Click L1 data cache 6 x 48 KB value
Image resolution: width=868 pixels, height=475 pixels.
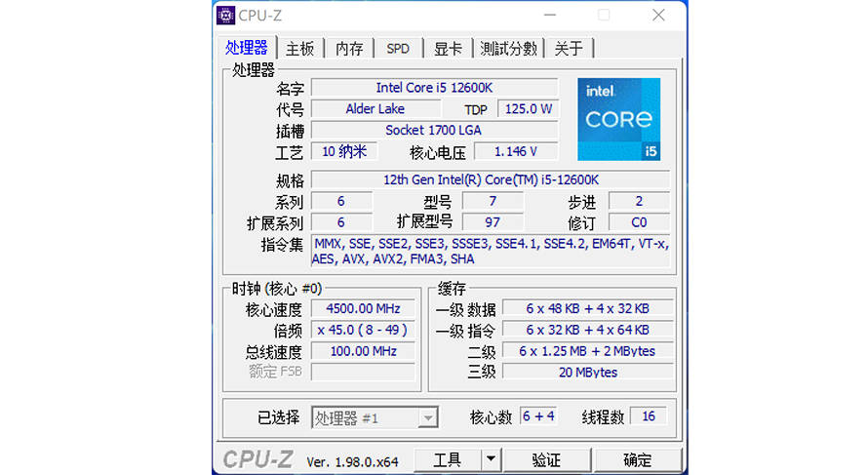coord(588,308)
